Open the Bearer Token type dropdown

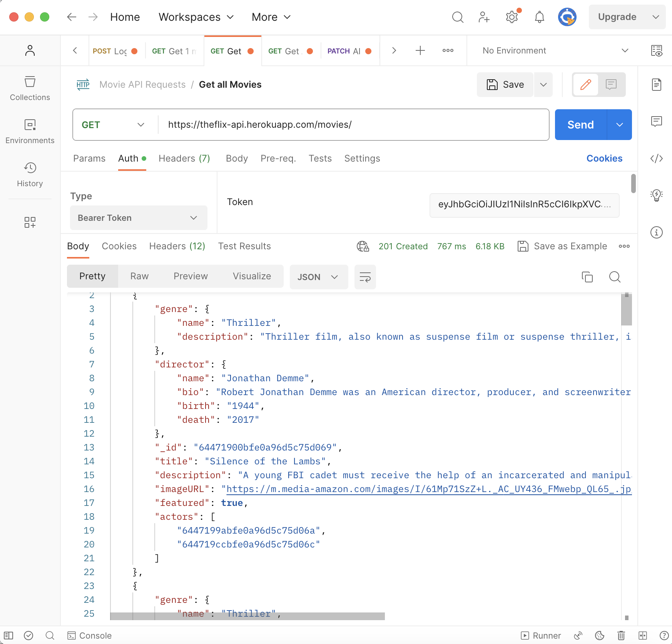pyautogui.click(x=139, y=218)
